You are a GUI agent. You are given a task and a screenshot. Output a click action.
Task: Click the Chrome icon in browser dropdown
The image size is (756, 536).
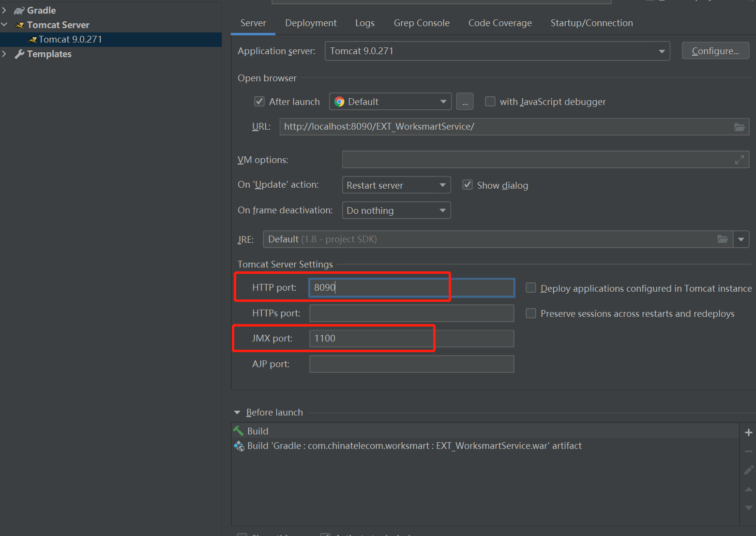click(x=339, y=102)
